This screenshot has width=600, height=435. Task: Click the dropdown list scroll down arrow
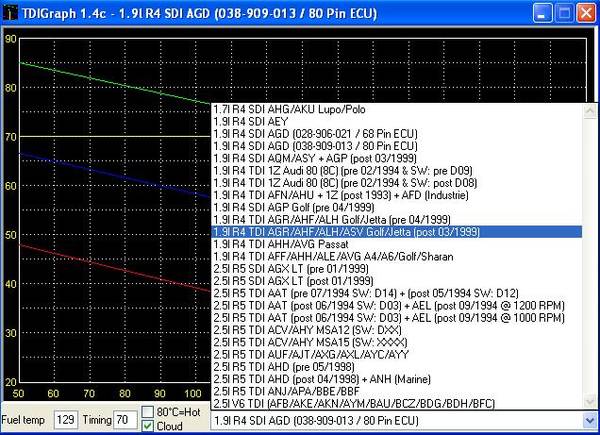click(590, 401)
